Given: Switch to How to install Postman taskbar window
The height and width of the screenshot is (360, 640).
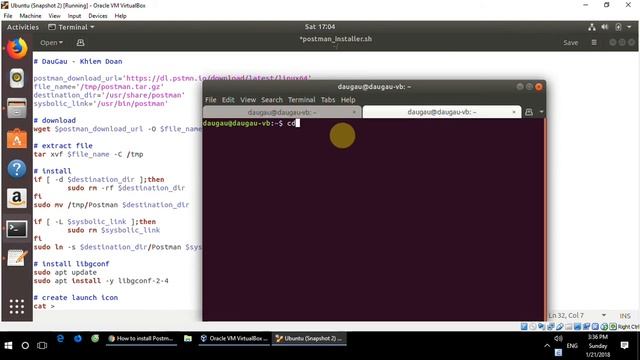Looking at the screenshot, I should click(141, 338).
